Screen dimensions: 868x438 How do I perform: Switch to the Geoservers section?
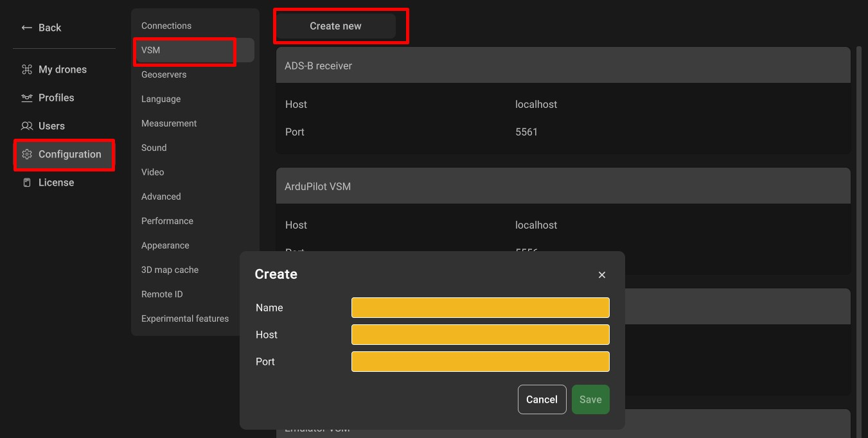[x=164, y=74]
